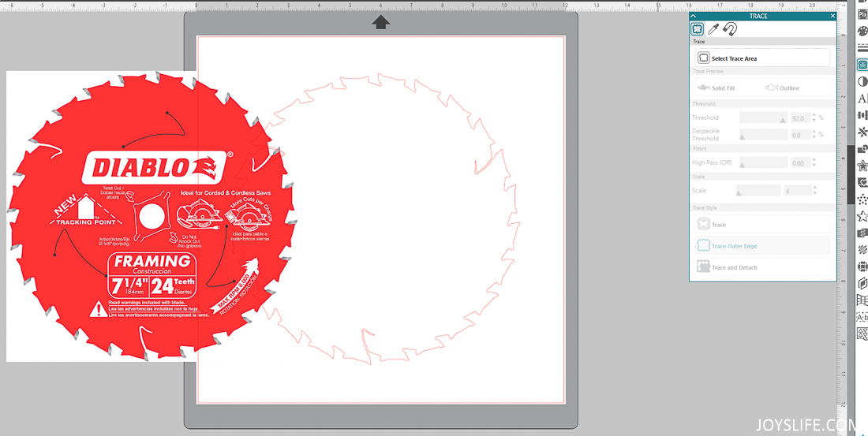Click the Scale value field 4
The image size is (868, 436).
(797, 191)
